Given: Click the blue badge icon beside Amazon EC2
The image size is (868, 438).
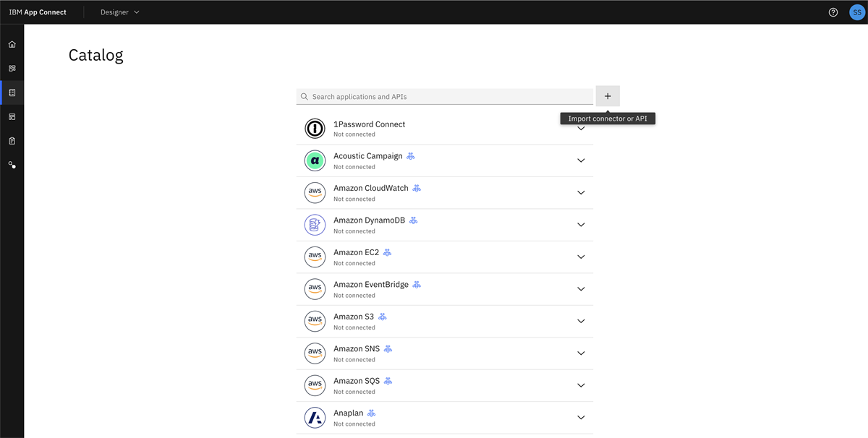Looking at the screenshot, I should pyautogui.click(x=387, y=252).
